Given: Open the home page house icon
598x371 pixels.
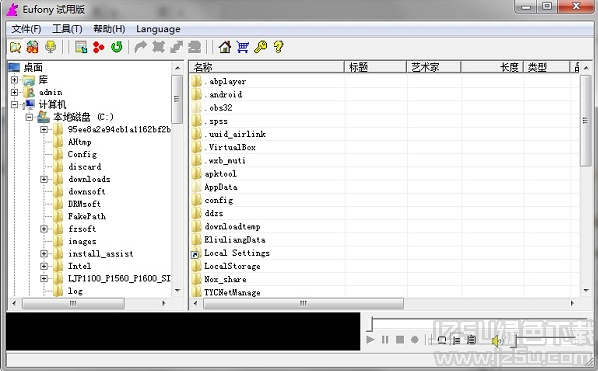Looking at the screenshot, I should 225,47.
